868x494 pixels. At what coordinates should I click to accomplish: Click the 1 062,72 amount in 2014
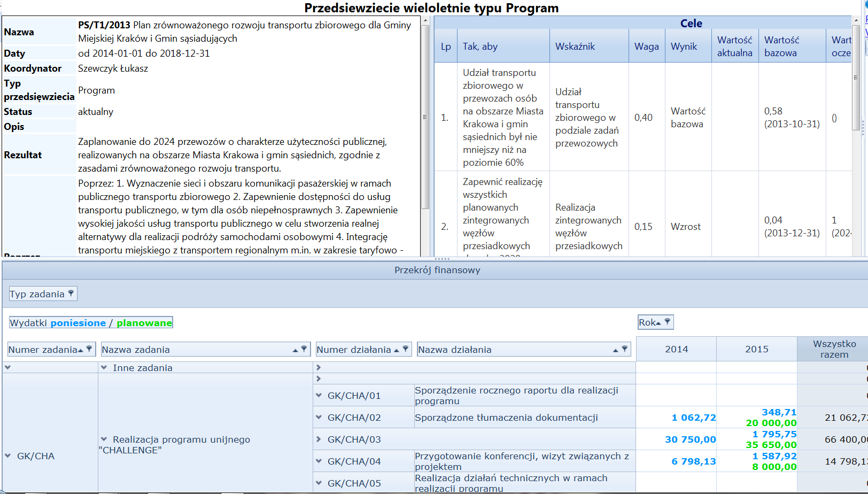coord(694,418)
